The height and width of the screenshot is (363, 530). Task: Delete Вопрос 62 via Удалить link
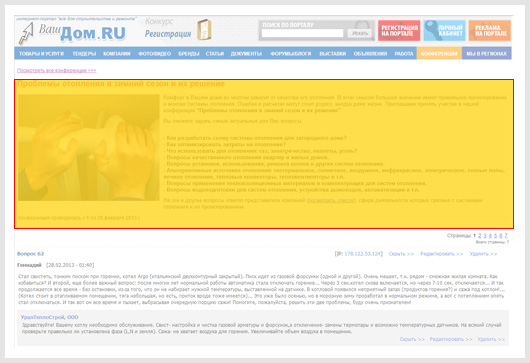(483, 254)
